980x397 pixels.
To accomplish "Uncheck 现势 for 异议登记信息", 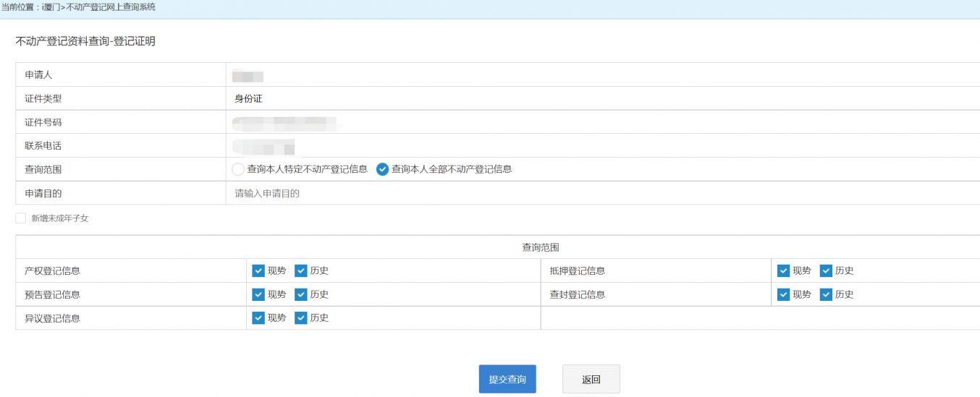I will [258, 318].
